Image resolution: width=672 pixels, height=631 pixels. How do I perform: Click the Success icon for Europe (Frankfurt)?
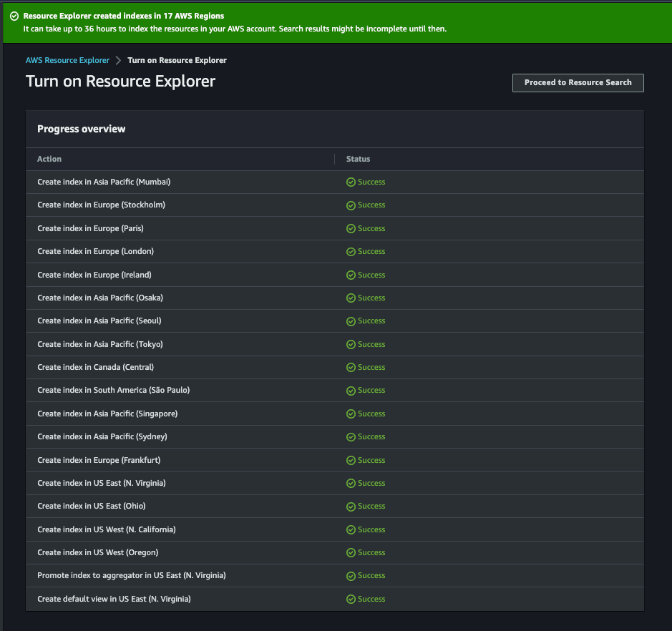tap(351, 460)
